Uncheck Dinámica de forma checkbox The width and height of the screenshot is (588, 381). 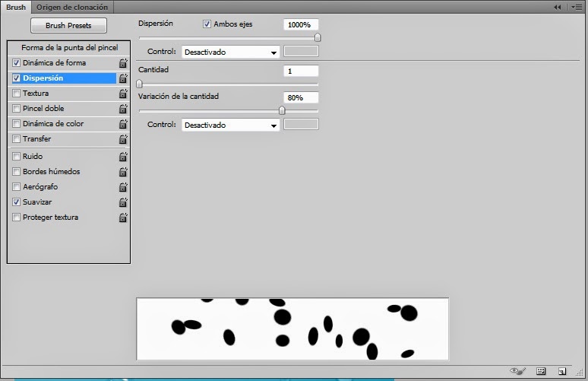tap(16, 62)
